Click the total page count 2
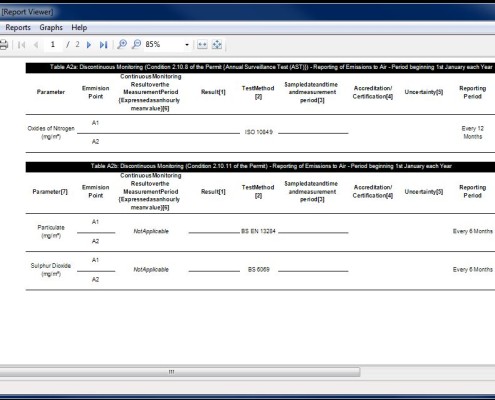 [77, 44]
